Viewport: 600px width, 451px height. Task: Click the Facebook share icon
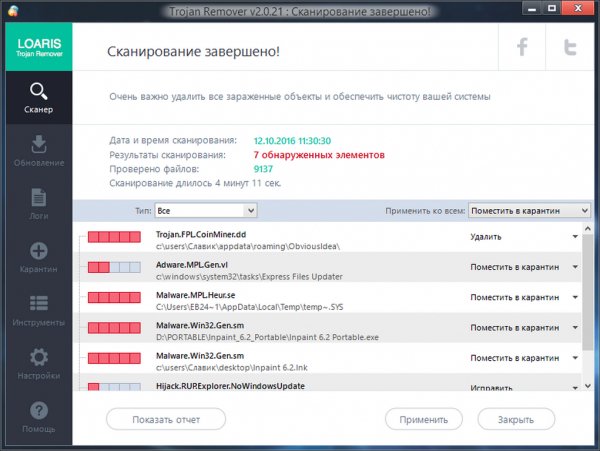point(522,47)
